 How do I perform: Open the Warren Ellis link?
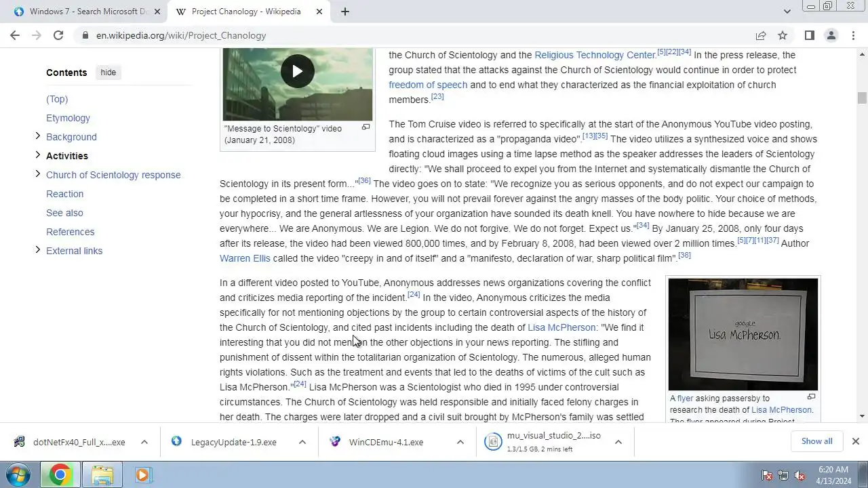[245, 258]
